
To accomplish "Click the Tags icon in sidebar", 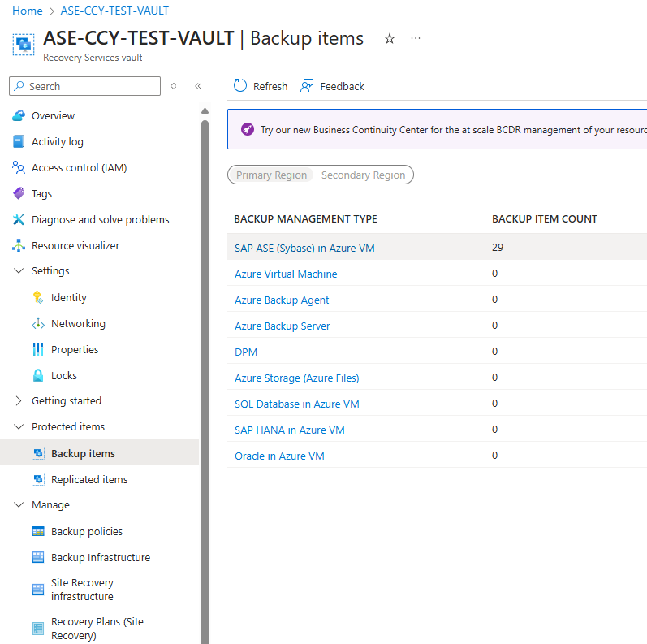I will tap(19, 194).
